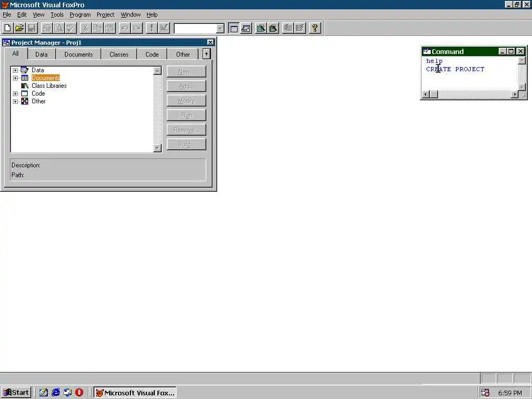Switch to the Documents tab

coord(78,54)
